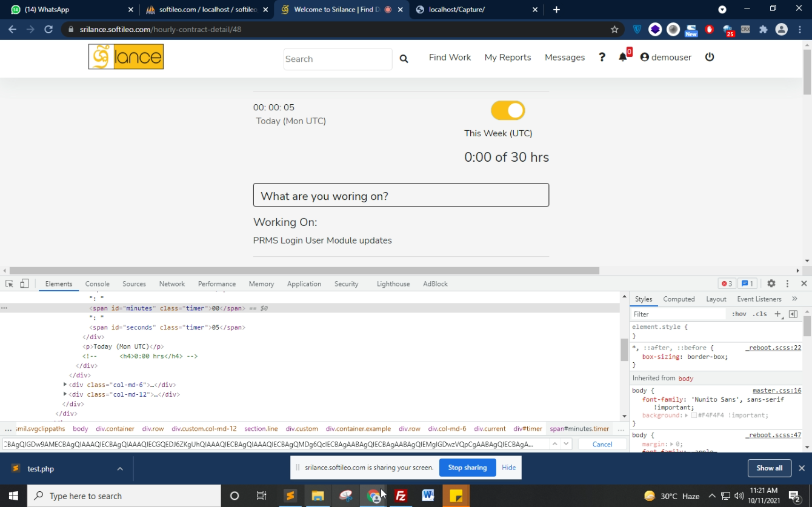Show more DevTools tabs chevron
Image resolution: width=812 pixels, height=507 pixels.
794,299
